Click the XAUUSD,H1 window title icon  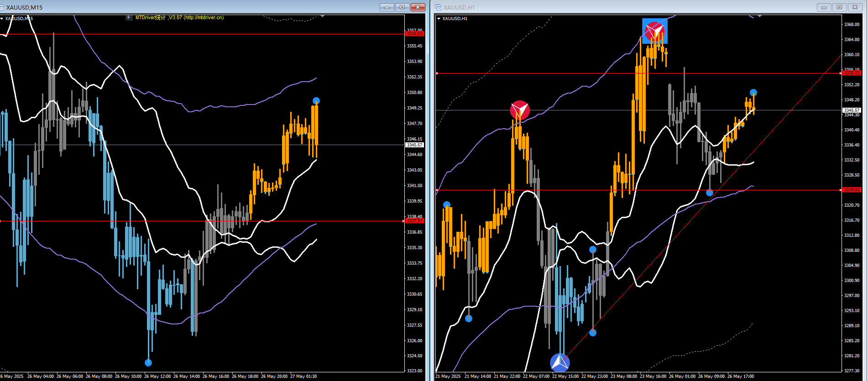pos(438,7)
